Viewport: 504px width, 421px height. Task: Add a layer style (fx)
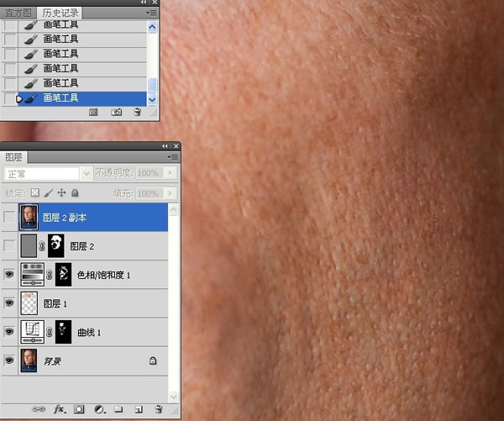click(x=60, y=409)
